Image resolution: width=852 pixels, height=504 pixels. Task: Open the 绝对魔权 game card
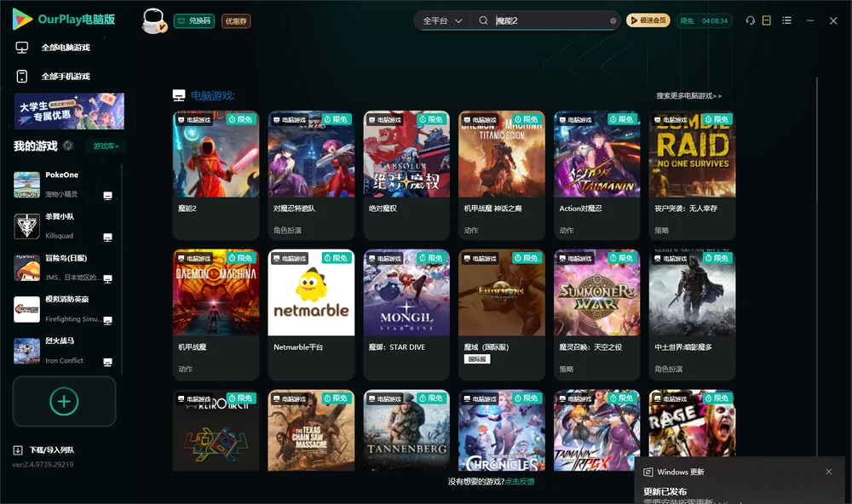click(406, 175)
